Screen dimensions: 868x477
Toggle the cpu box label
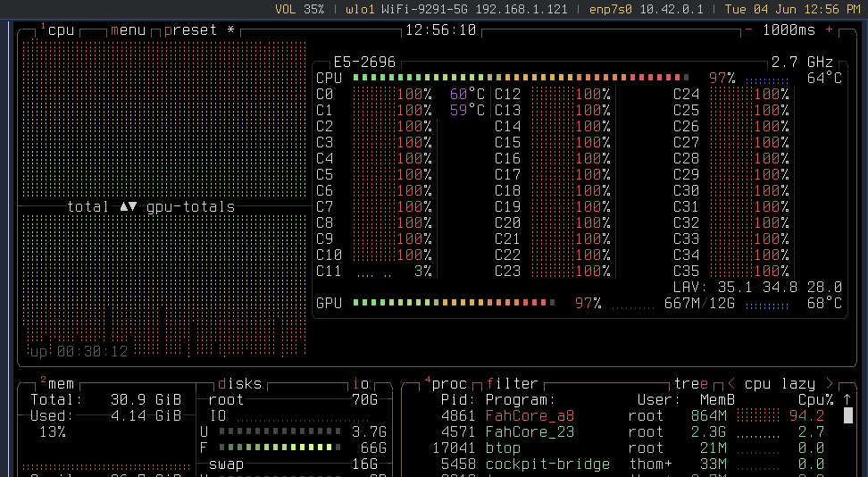click(60, 29)
